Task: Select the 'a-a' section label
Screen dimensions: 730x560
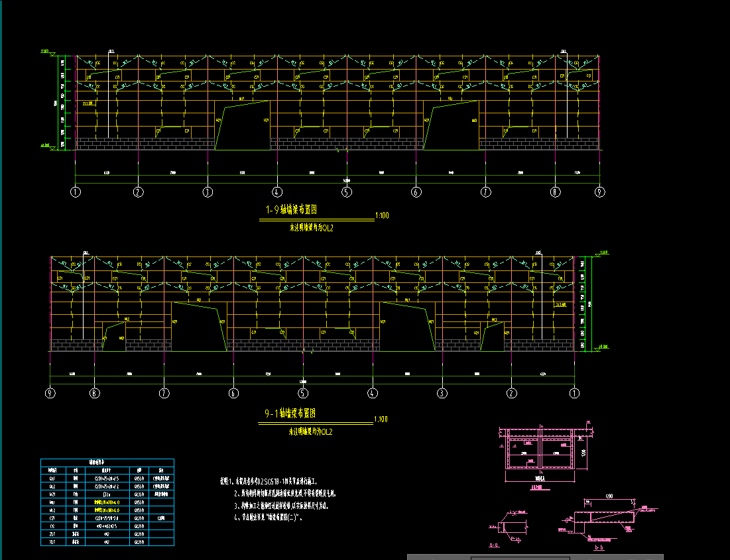Action: (x=494, y=545)
